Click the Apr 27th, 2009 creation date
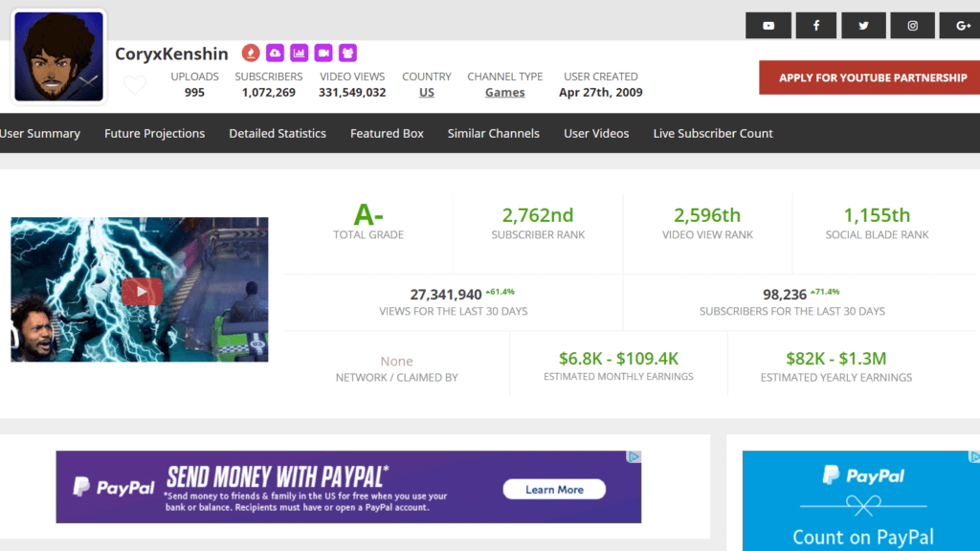The image size is (980, 551). tap(601, 93)
